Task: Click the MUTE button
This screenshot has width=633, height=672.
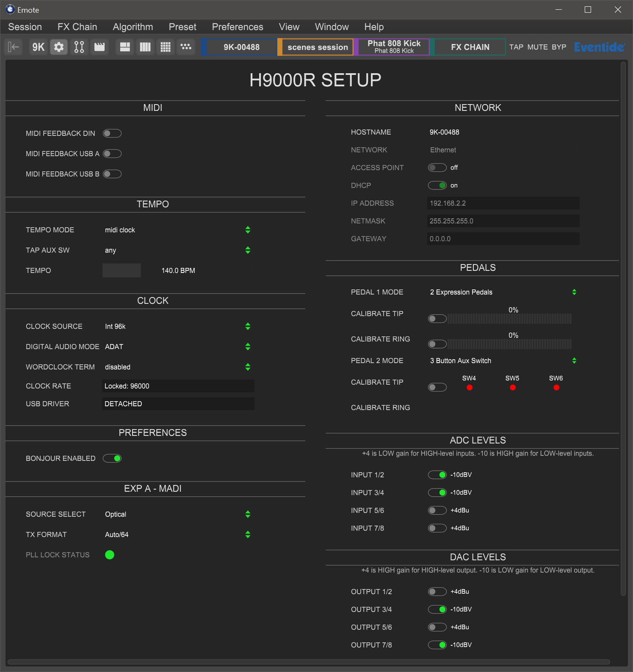Action: click(x=538, y=47)
